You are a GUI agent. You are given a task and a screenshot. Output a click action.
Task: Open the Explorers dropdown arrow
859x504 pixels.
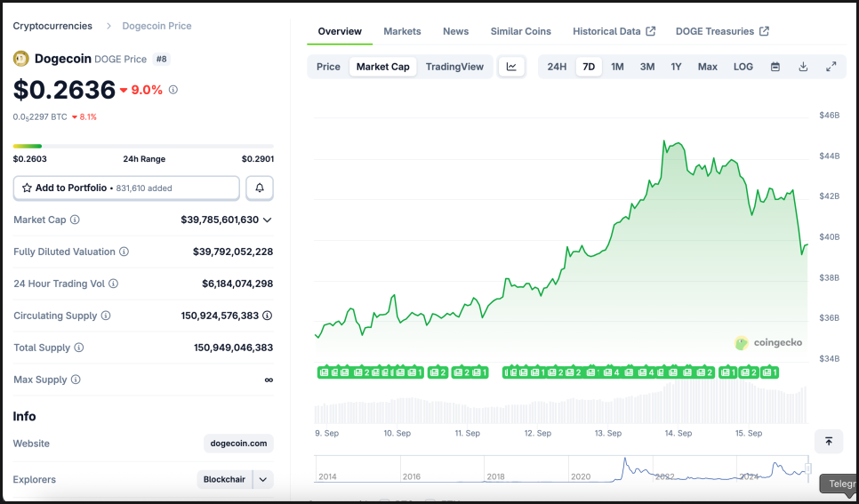tap(263, 479)
